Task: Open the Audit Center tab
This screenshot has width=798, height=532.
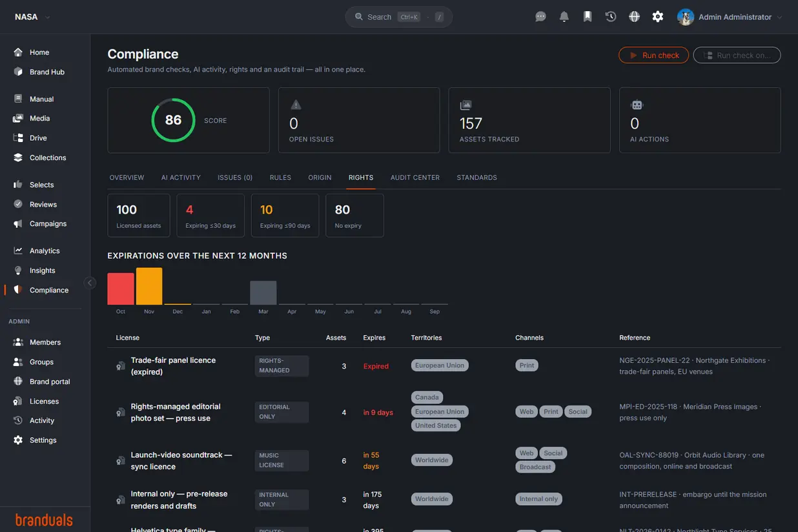Action: coord(415,178)
